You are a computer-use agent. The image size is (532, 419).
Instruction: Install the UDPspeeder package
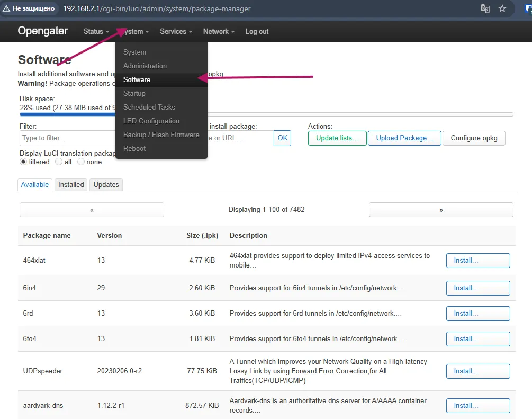478,371
